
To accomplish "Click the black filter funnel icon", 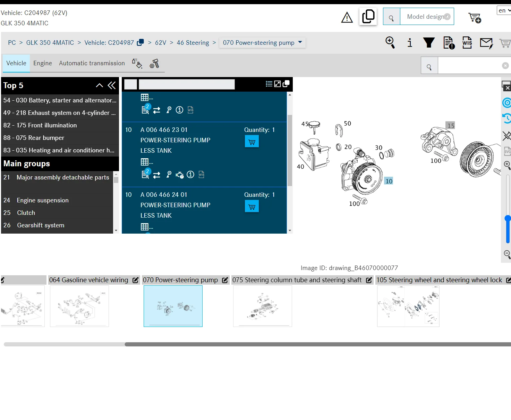I will (429, 42).
